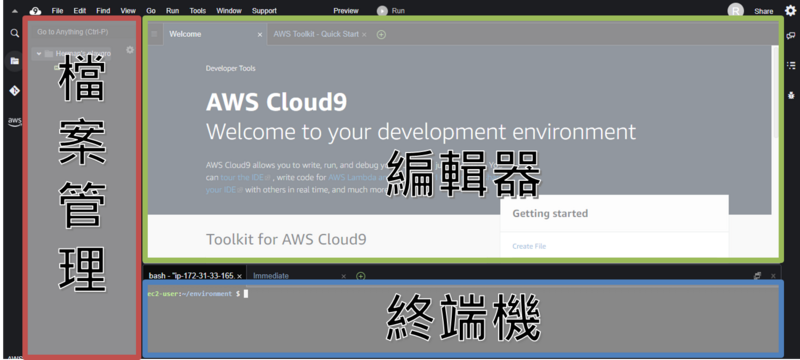Screen dimensions: 800x360
Task: Click the 'Getting started' heading
Action: pyautogui.click(x=550, y=213)
